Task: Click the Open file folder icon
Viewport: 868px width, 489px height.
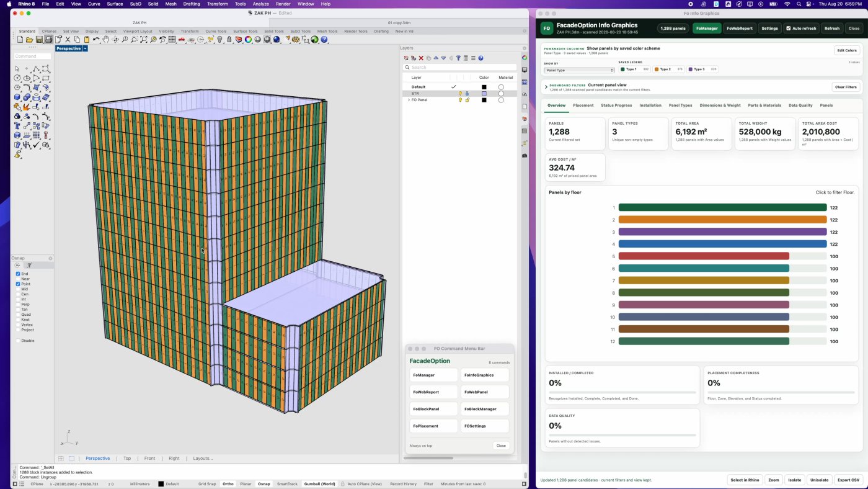Action: [30, 40]
